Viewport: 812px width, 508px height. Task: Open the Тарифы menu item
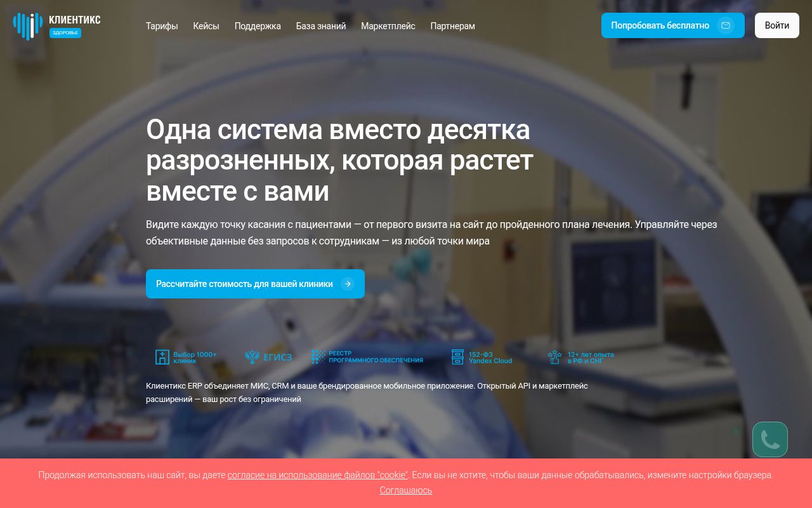162,26
